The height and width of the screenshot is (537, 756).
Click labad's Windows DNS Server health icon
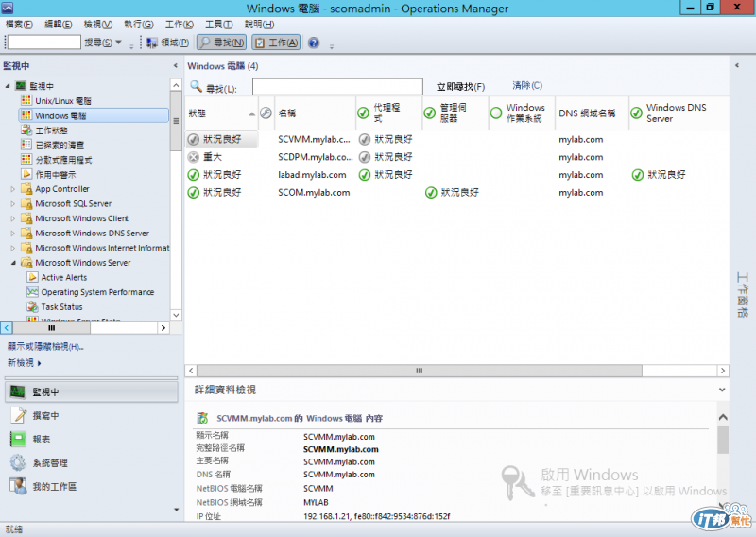[637, 175]
